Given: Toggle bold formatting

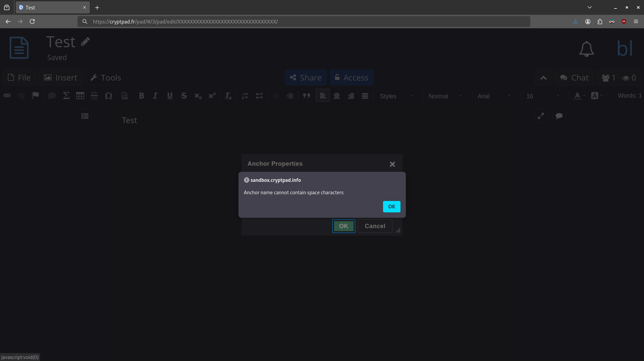Looking at the screenshot, I should (x=142, y=96).
